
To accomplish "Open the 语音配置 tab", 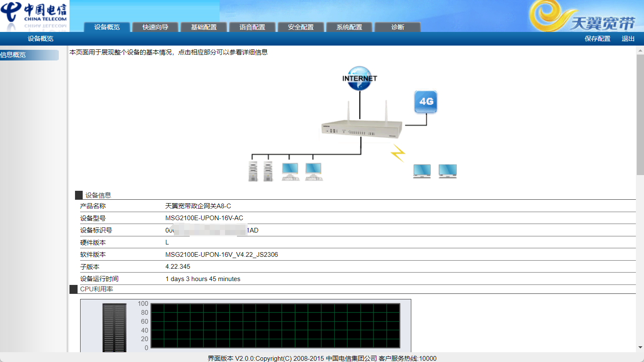I will [x=252, y=27].
